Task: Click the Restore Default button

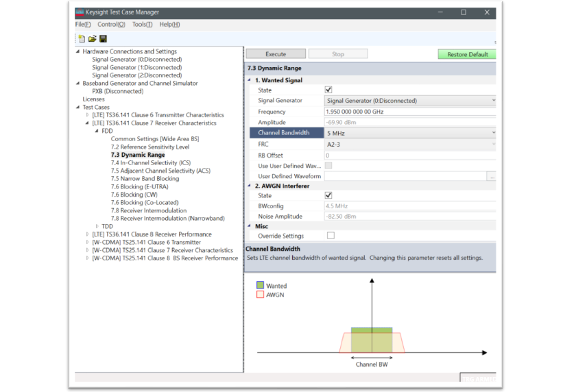Action: coord(467,54)
